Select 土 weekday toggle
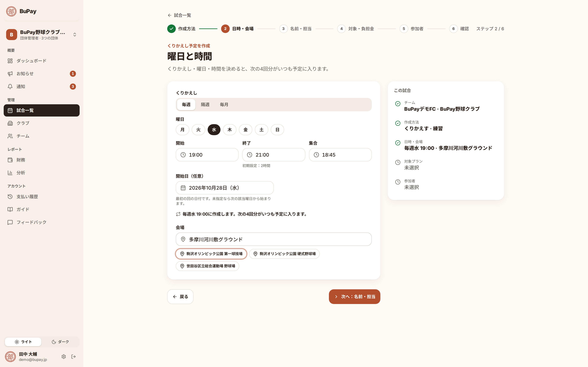 point(261,130)
